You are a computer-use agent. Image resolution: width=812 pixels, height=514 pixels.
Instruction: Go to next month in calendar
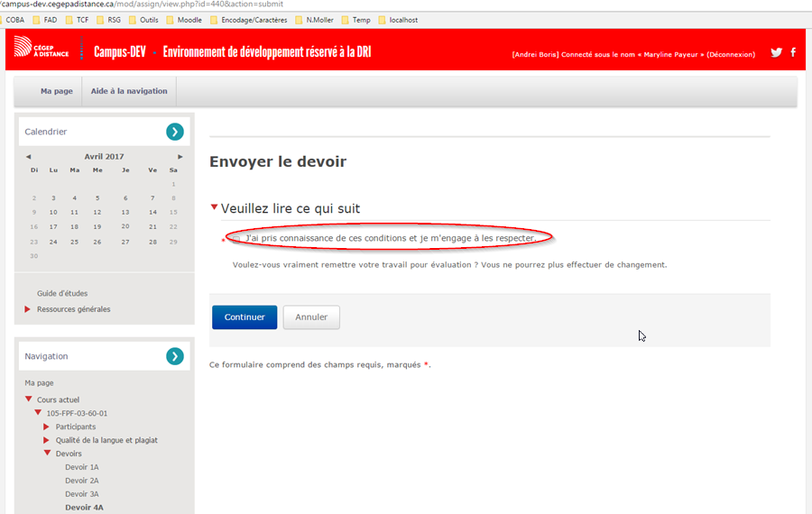(180, 156)
